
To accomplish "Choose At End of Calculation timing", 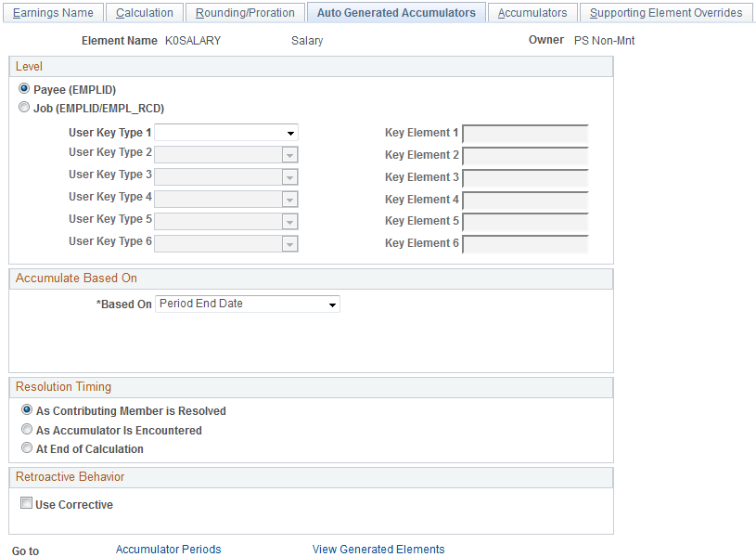I will tap(26, 447).
